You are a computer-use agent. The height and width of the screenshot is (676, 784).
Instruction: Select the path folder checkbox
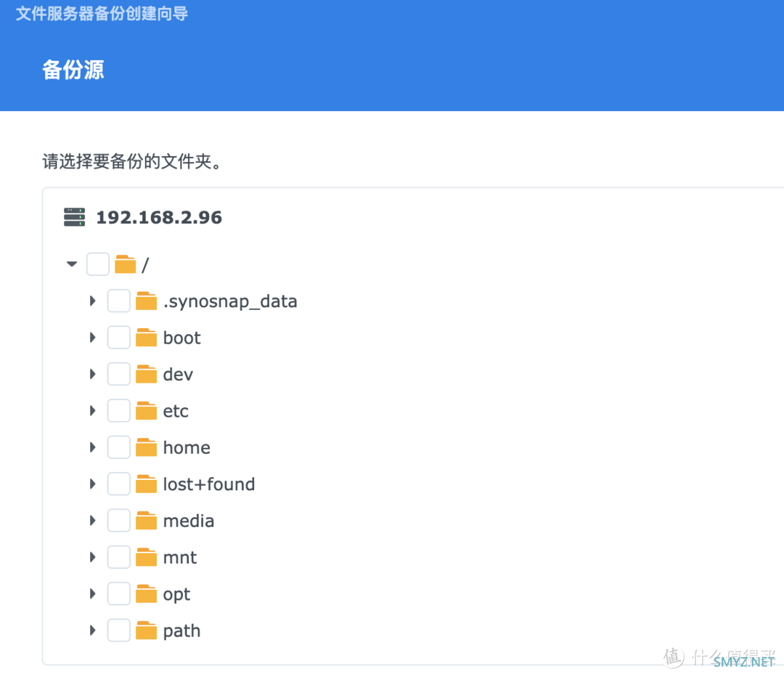[x=119, y=630]
